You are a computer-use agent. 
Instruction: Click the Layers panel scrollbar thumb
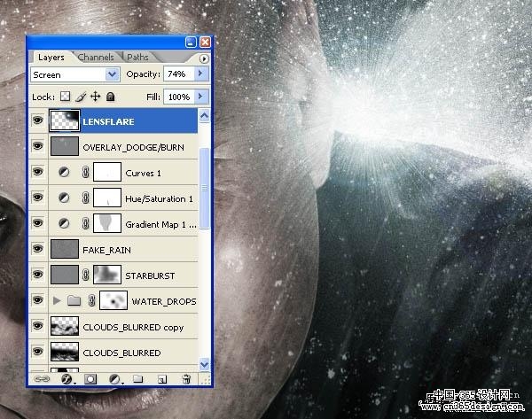click(204, 188)
